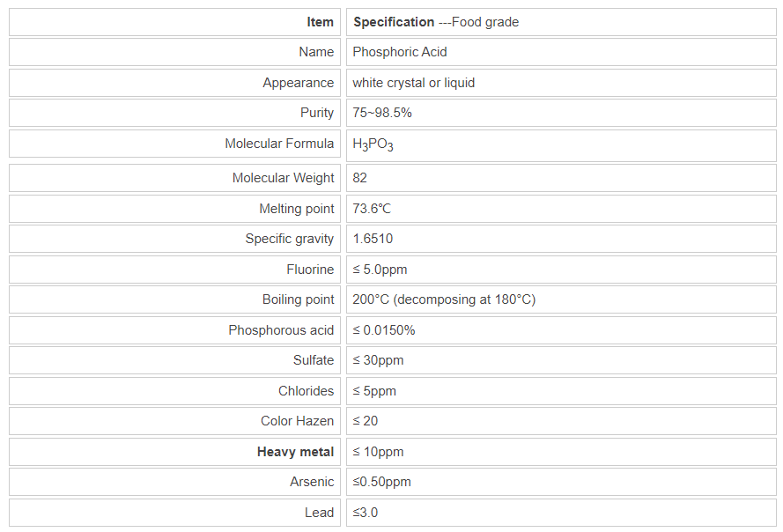Click the "Lead" row label
783x532 pixels.
pos(319,513)
